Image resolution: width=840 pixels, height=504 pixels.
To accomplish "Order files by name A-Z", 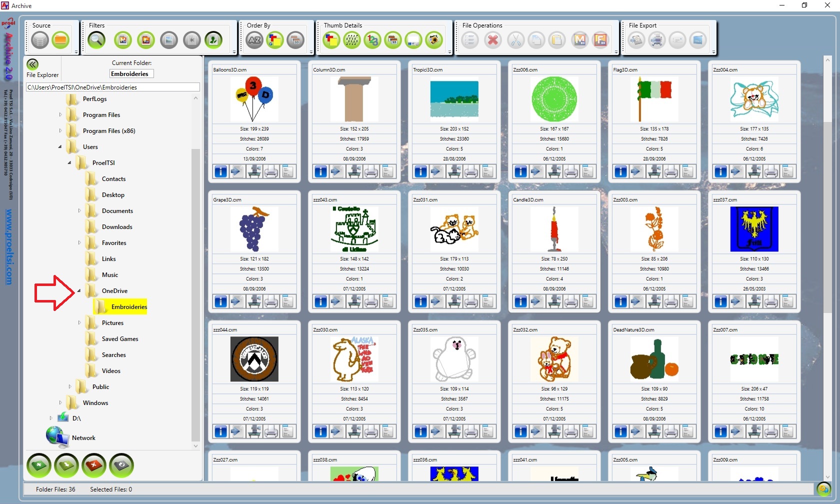I will tap(254, 40).
